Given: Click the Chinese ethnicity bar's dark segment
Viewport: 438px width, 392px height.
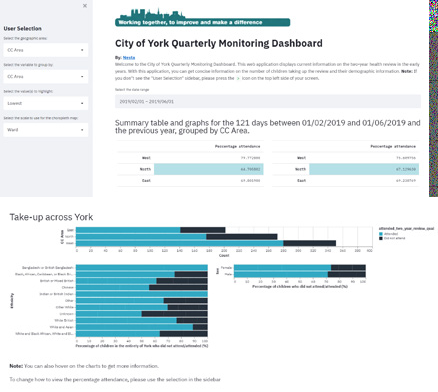Looking at the screenshot, I should coord(178,287).
